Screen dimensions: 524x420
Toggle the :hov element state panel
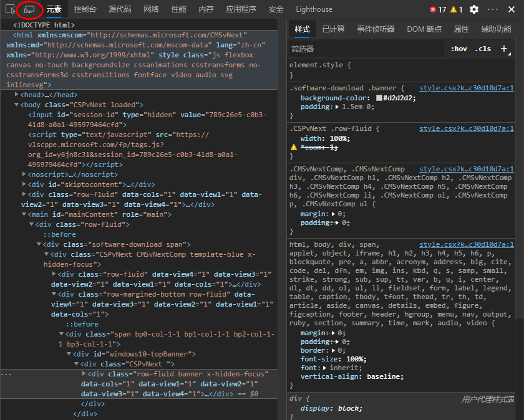pyautogui.click(x=459, y=49)
